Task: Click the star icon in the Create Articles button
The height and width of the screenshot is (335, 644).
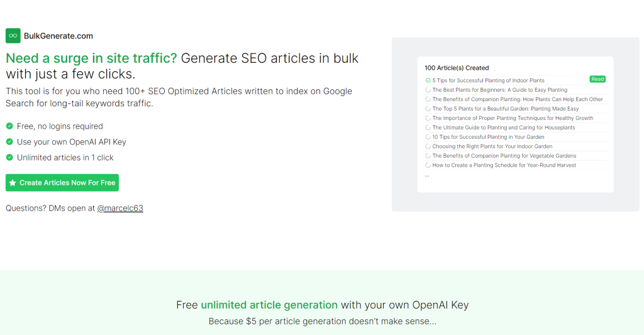Action: [13, 183]
